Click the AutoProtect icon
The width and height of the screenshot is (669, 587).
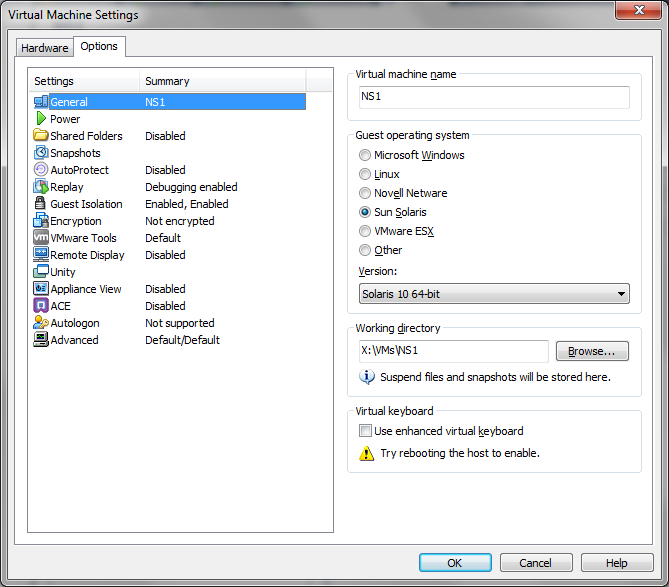click(41, 169)
